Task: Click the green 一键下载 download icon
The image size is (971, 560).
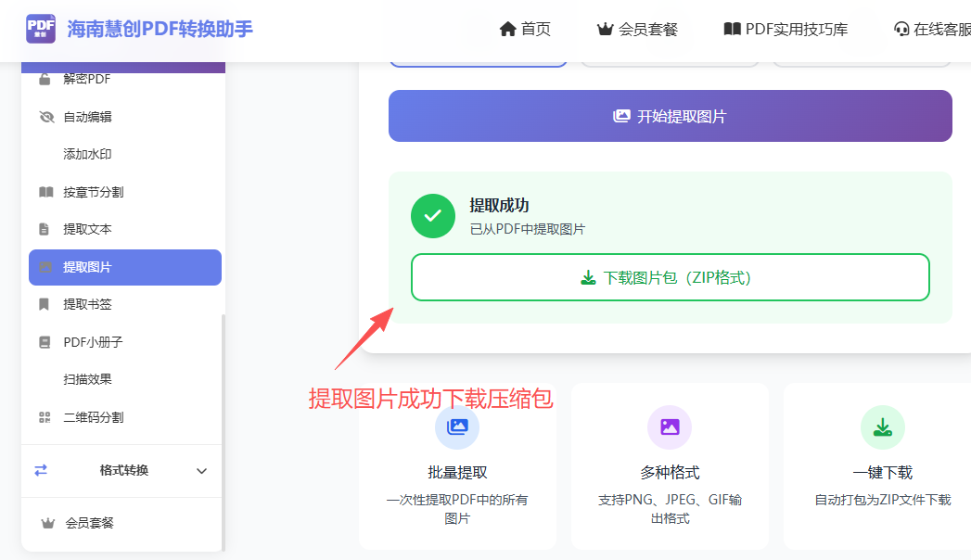Action: pyautogui.click(x=883, y=427)
